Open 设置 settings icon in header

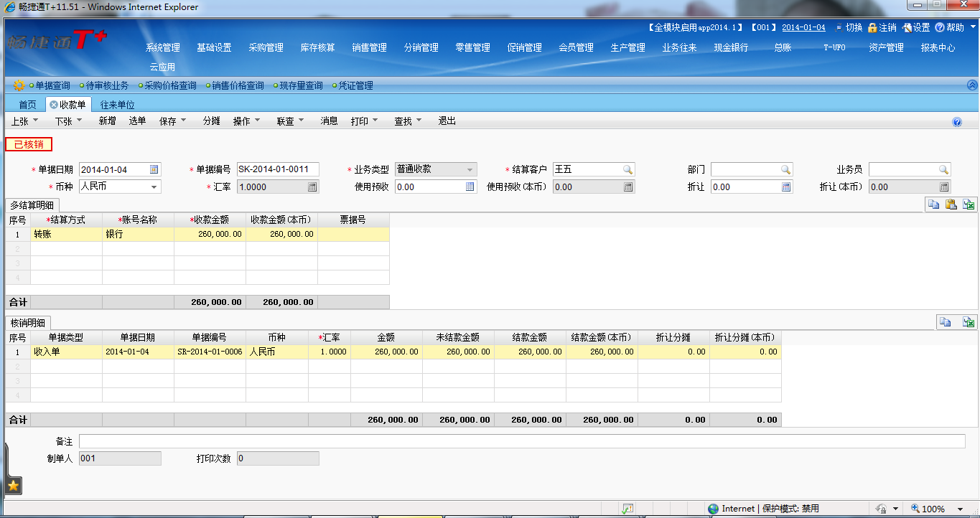[x=907, y=27]
